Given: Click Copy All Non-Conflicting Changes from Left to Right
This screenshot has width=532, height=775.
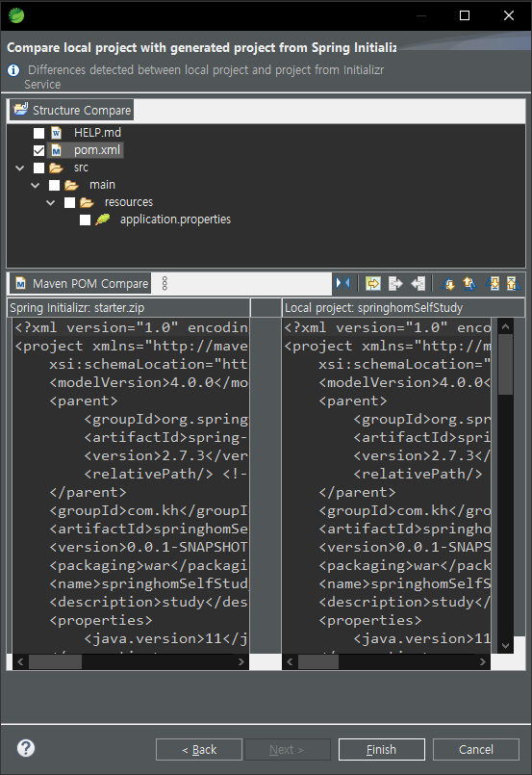Looking at the screenshot, I should (373, 283).
